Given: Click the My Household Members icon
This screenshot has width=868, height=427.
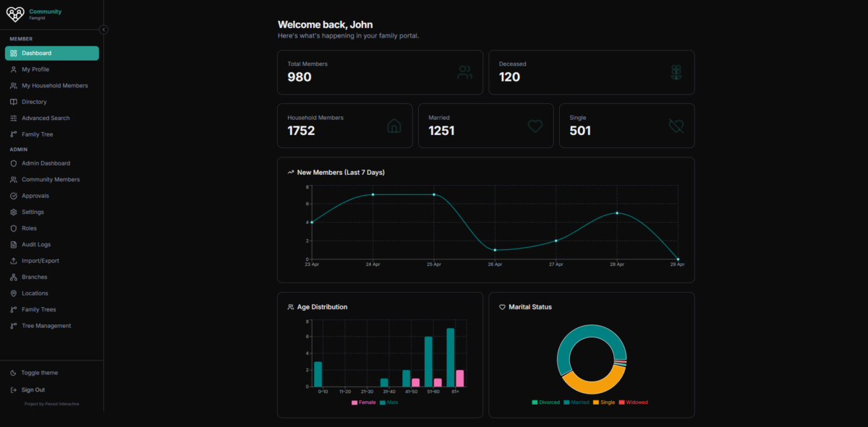Looking at the screenshot, I should (14, 86).
